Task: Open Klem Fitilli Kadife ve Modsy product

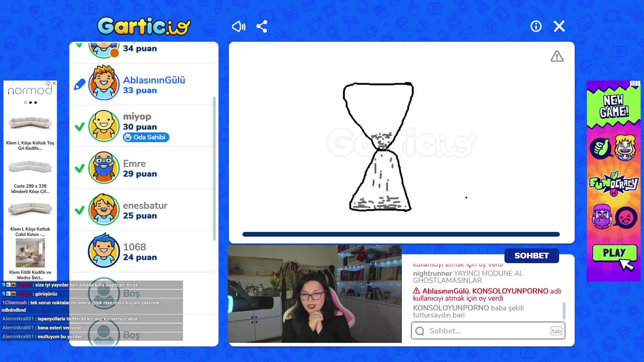Action: (x=30, y=259)
